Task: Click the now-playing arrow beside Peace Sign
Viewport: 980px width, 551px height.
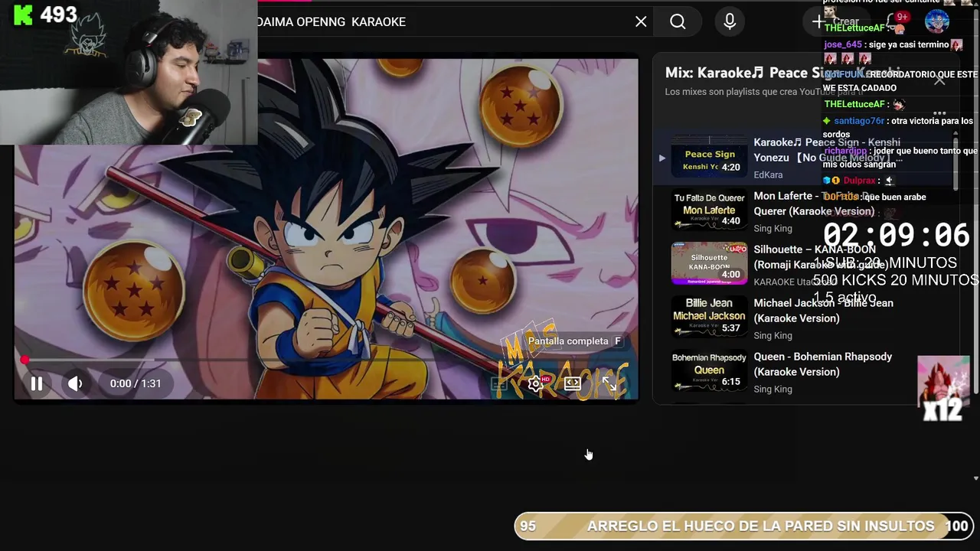Action: [661, 158]
